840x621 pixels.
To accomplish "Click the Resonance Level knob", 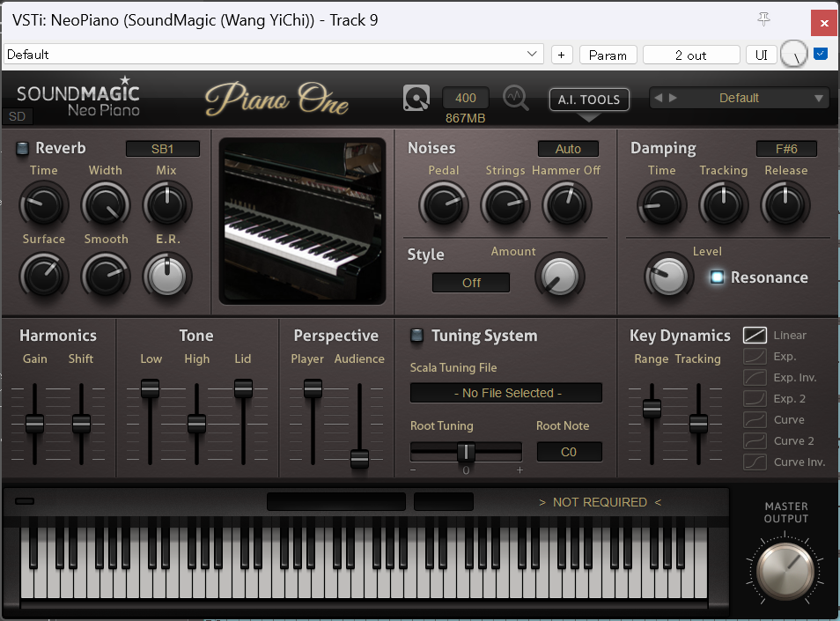I will [668, 277].
